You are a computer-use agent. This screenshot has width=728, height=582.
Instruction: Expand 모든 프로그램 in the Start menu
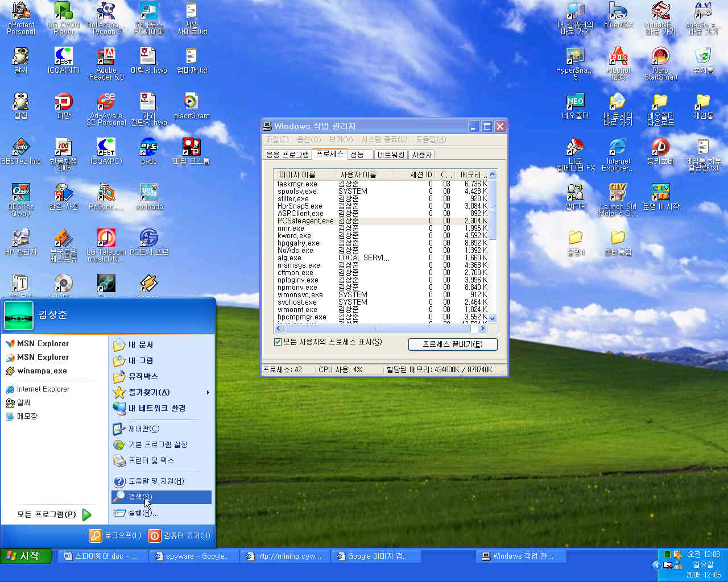(54, 514)
